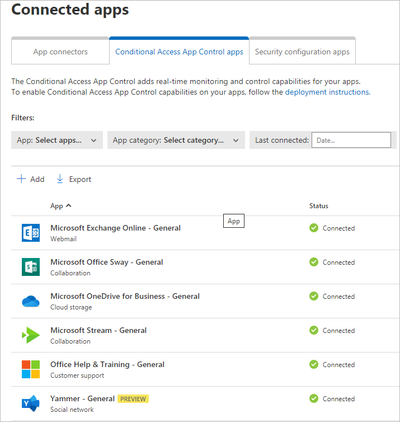Click the plus icon next to Add
Viewport: 400px width, 422px height.
(21, 179)
